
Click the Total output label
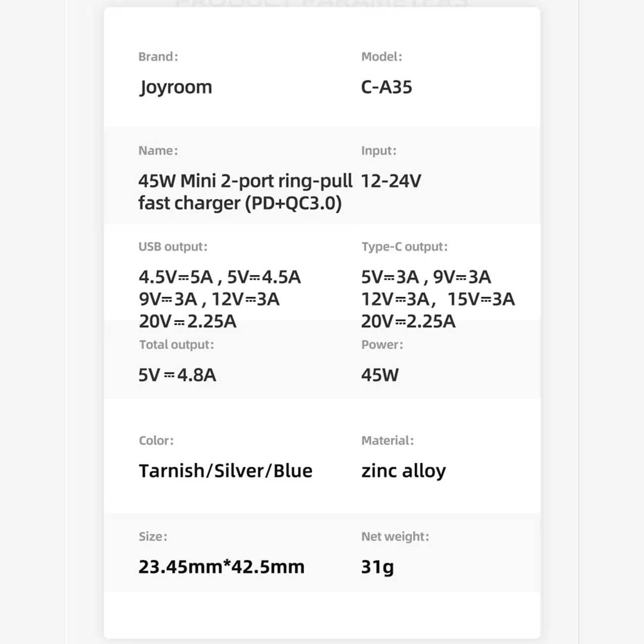(x=176, y=345)
